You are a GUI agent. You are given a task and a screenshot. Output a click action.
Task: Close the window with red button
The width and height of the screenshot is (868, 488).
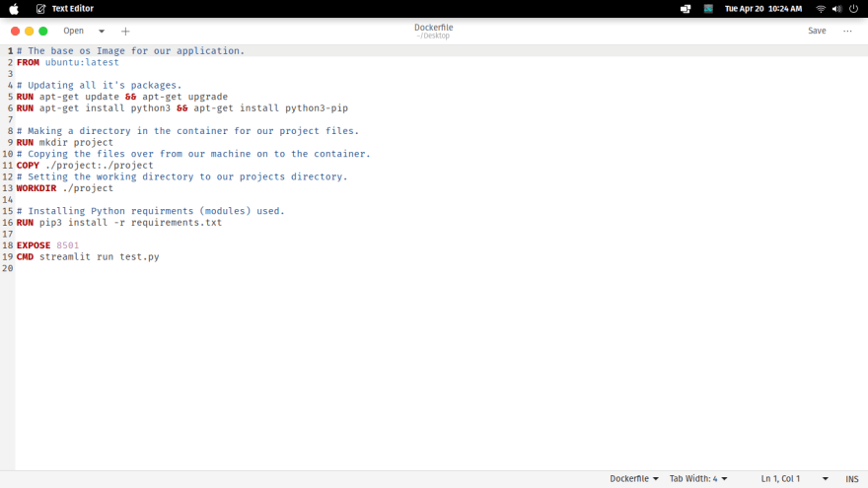click(15, 32)
